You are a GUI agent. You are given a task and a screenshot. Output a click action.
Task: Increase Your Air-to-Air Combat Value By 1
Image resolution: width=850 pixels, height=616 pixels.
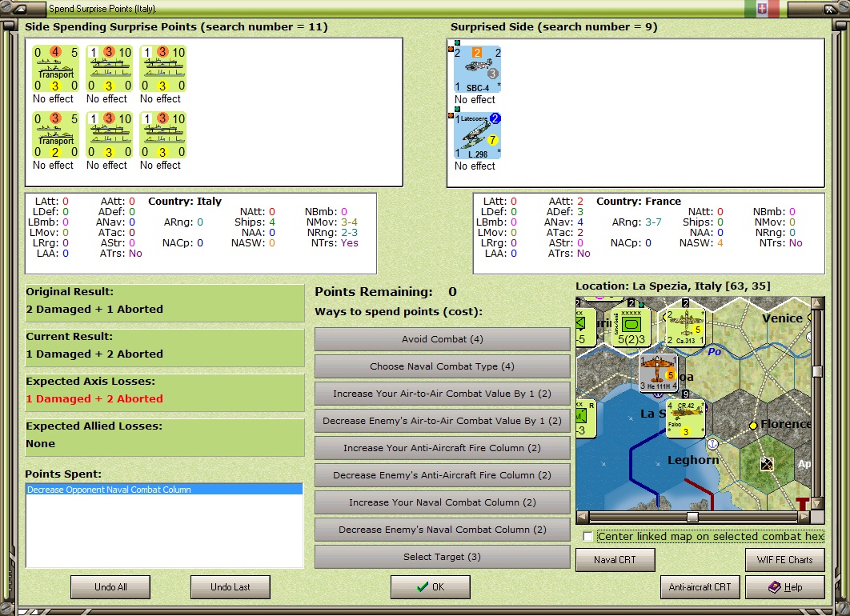pyautogui.click(x=443, y=394)
